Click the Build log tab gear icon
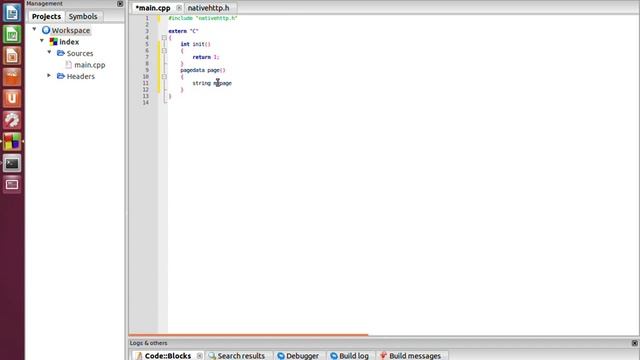This screenshot has height=360, width=640. [334, 356]
